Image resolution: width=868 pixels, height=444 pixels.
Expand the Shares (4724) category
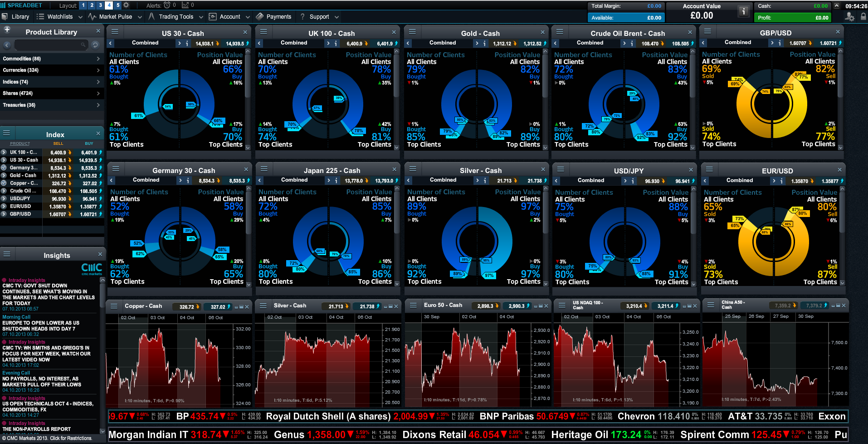point(52,93)
